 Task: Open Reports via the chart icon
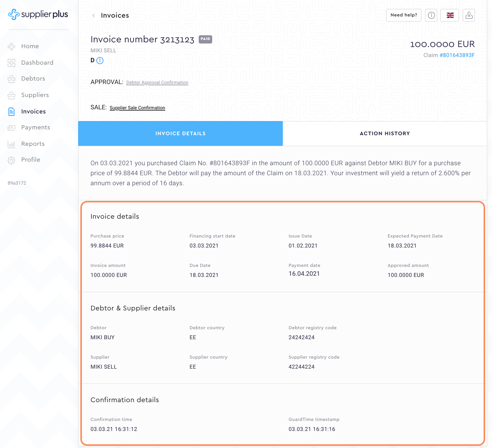click(x=11, y=144)
